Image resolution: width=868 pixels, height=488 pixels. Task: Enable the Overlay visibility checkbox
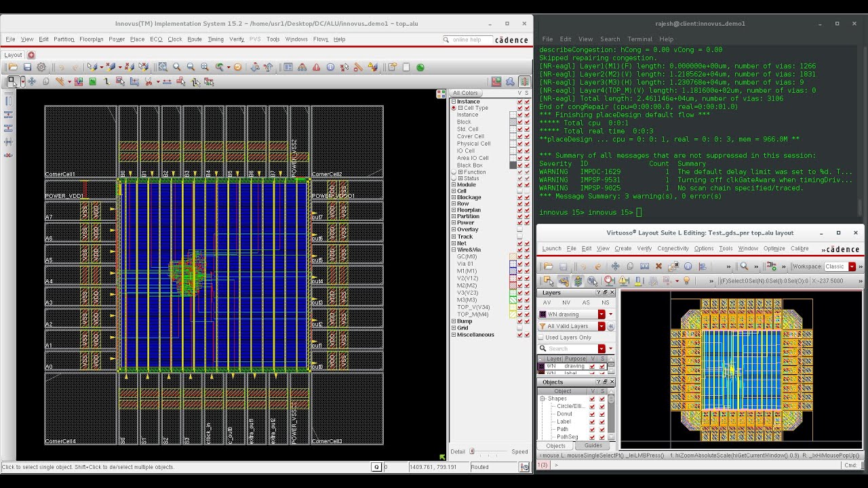(x=520, y=230)
